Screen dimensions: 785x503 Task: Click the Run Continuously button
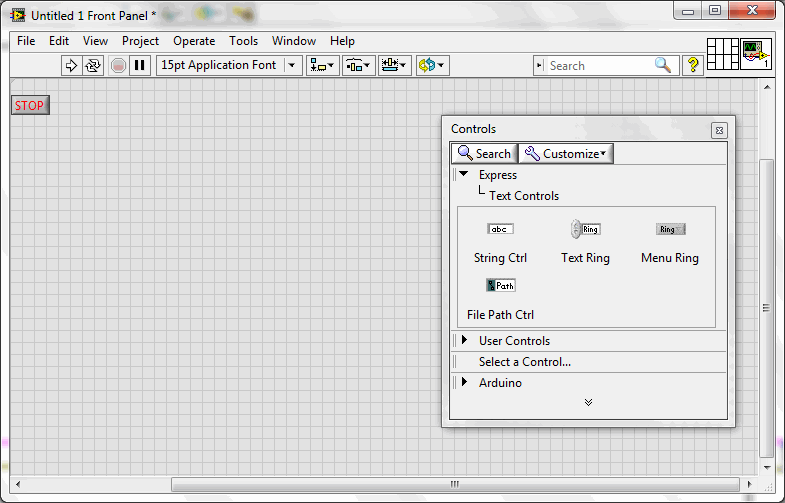[x=93, y=66]
